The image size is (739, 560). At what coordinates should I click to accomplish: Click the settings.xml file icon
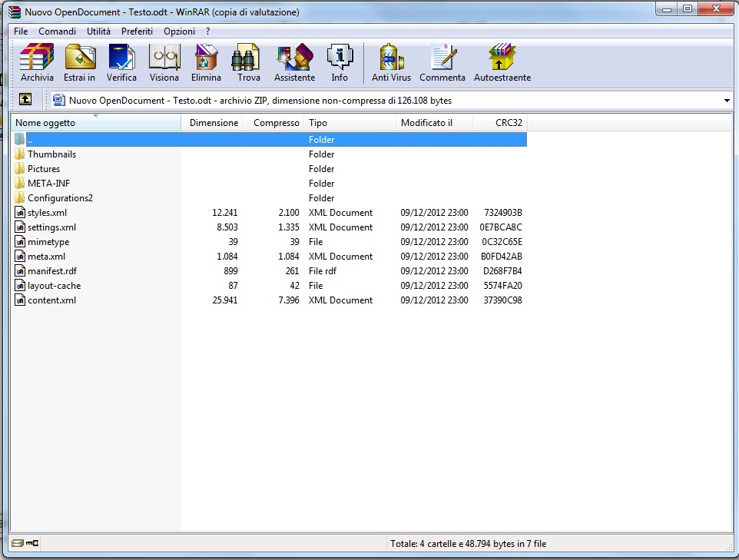pyautogui.click(x=20, y=227)
